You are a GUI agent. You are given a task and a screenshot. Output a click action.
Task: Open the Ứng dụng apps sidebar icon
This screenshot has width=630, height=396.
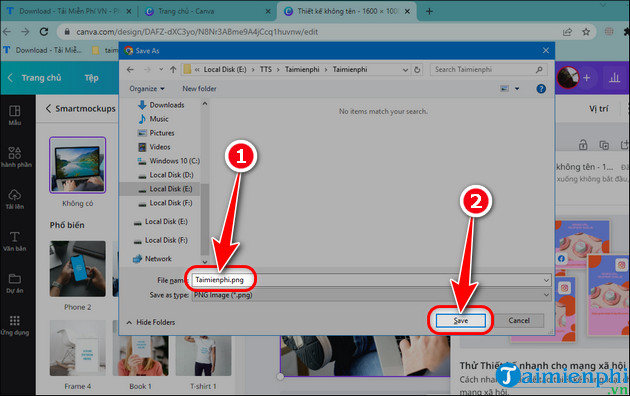(14, 325)
